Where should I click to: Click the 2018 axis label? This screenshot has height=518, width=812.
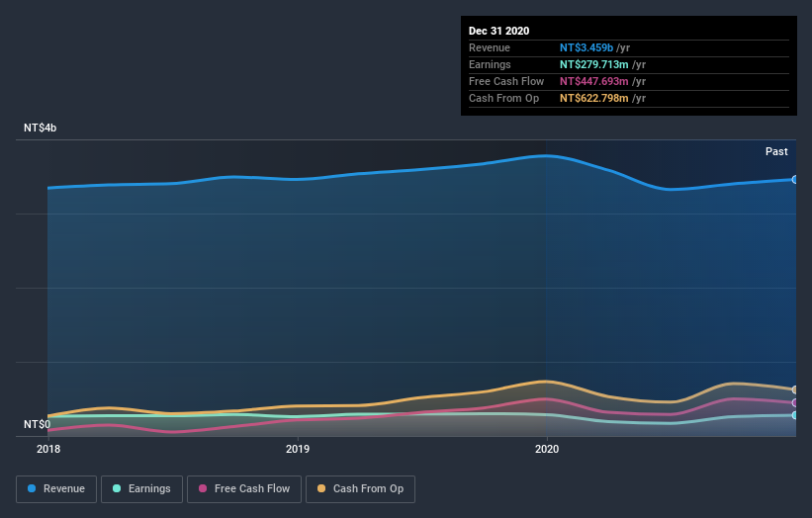click(48, 449)
